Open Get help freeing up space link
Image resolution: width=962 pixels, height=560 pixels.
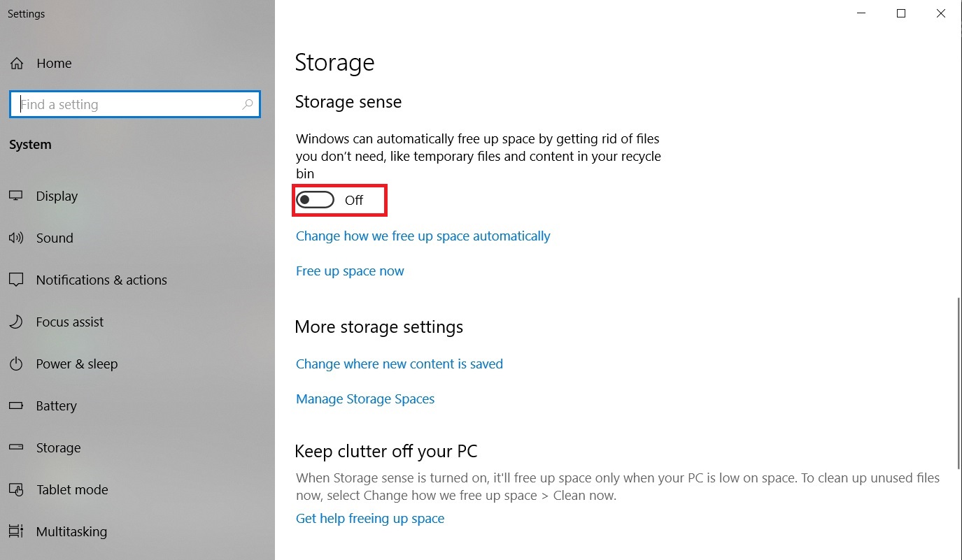point(370,518)
